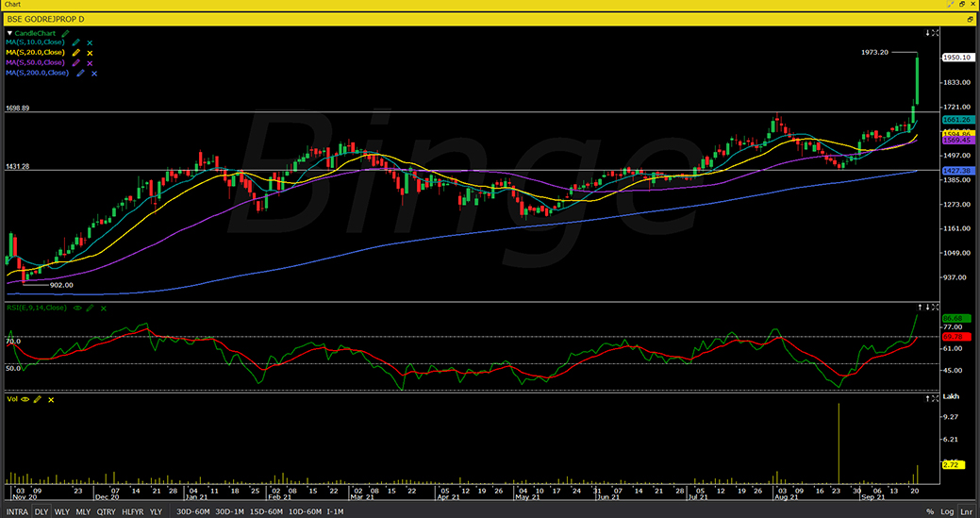980x518 pixels.
Task: Choose the 10D-60M interval preset
Action: click(305, 511)
